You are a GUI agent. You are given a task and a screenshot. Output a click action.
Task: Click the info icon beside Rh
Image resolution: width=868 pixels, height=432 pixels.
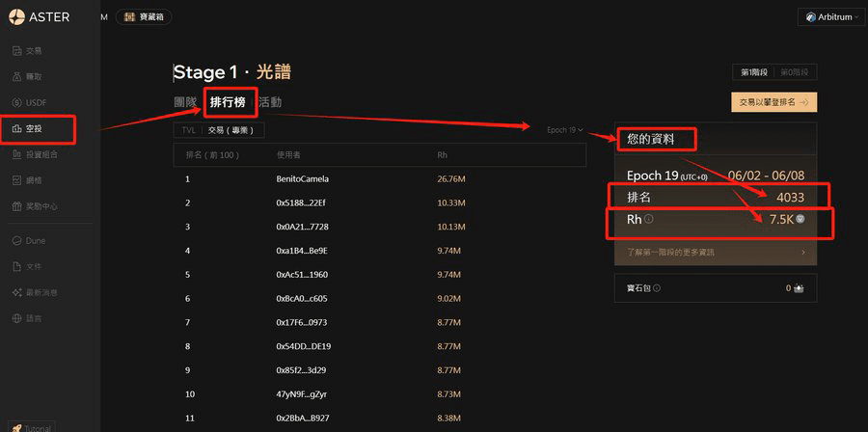(648, 220)
